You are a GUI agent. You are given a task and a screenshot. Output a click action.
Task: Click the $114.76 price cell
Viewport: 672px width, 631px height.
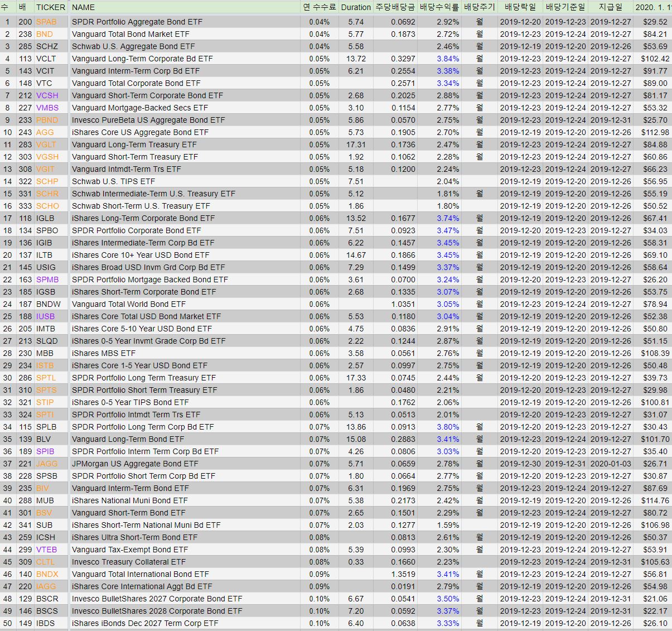[655, 500]
